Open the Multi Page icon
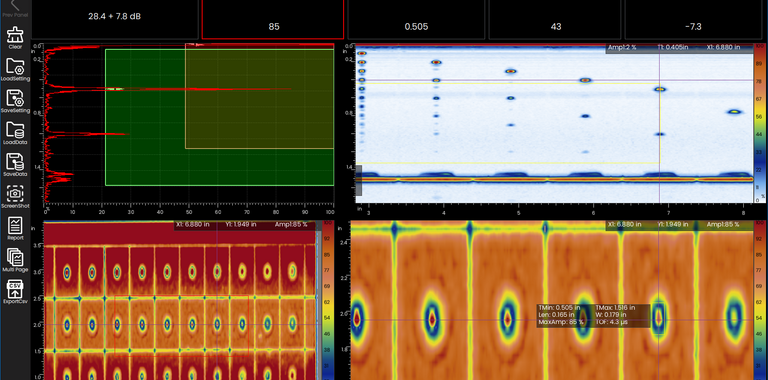This screenshot has width=768, height=380. [15, 257]
